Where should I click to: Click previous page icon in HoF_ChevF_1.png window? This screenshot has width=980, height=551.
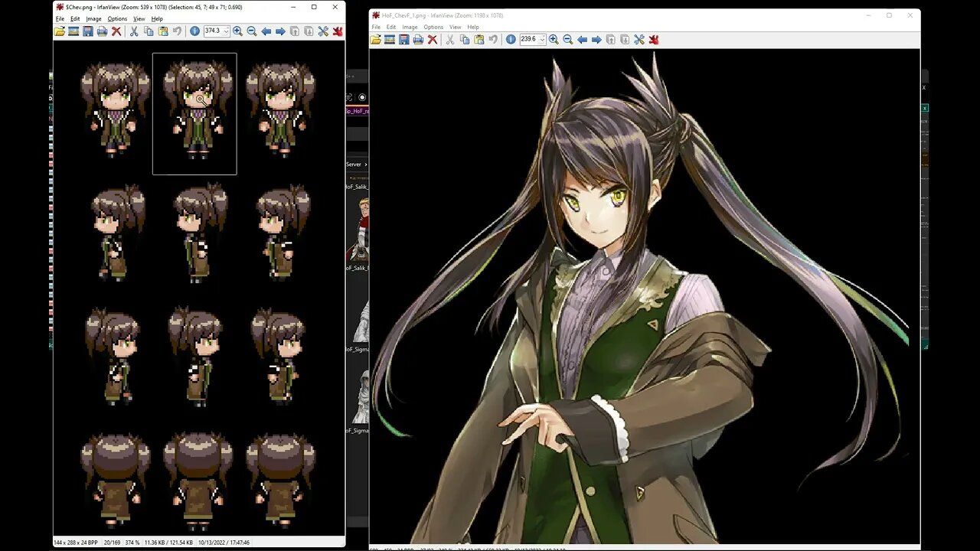(610, 39)
